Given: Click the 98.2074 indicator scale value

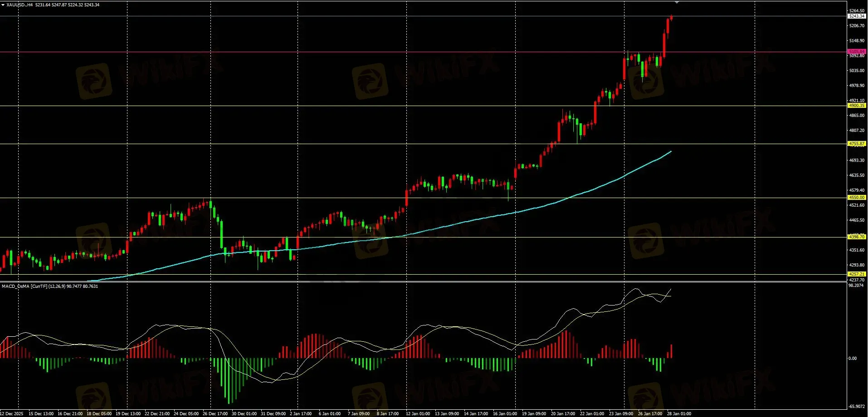Looking at the screenshot, I should click(x=856, y=286).
